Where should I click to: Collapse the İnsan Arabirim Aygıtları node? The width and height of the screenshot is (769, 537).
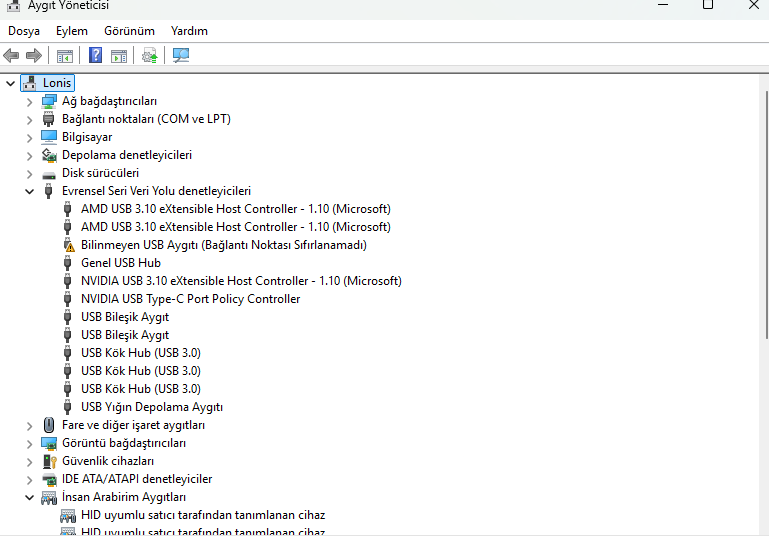(29, 497)
